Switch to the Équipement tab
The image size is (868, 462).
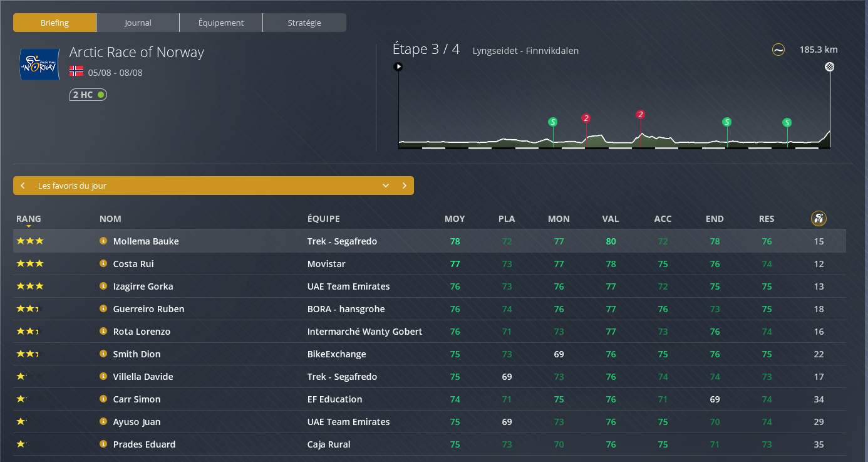(x=221, y=23)
